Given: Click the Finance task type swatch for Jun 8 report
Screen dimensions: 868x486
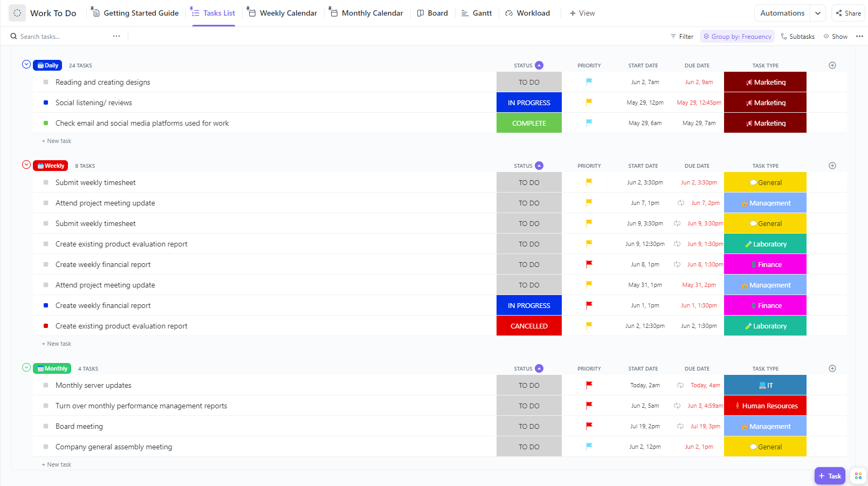Looking at the screenshot, I should point(765,264).
